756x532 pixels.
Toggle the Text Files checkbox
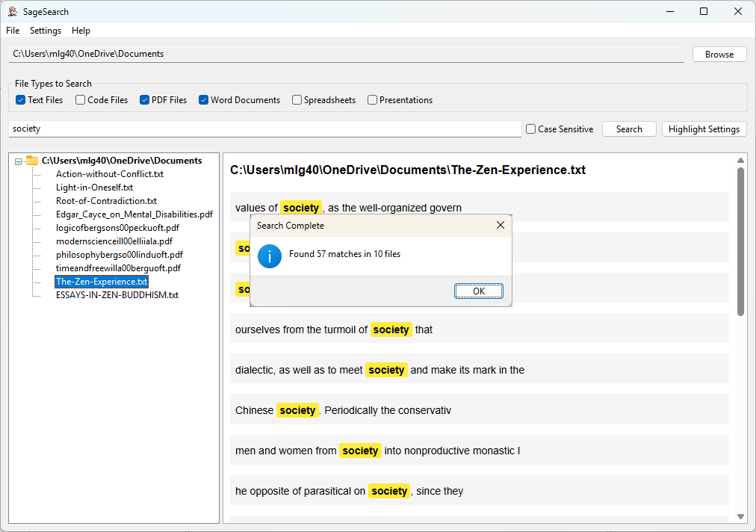click(20, 100)
